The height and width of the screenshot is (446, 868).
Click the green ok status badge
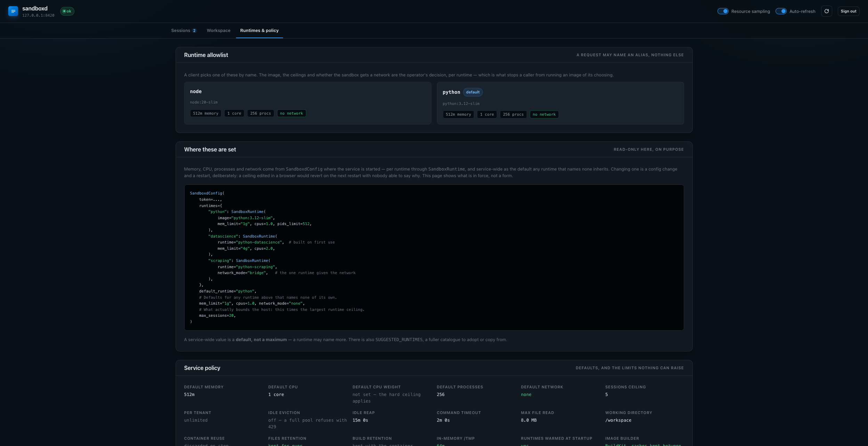pyautogui.click(x=67, y=11)
